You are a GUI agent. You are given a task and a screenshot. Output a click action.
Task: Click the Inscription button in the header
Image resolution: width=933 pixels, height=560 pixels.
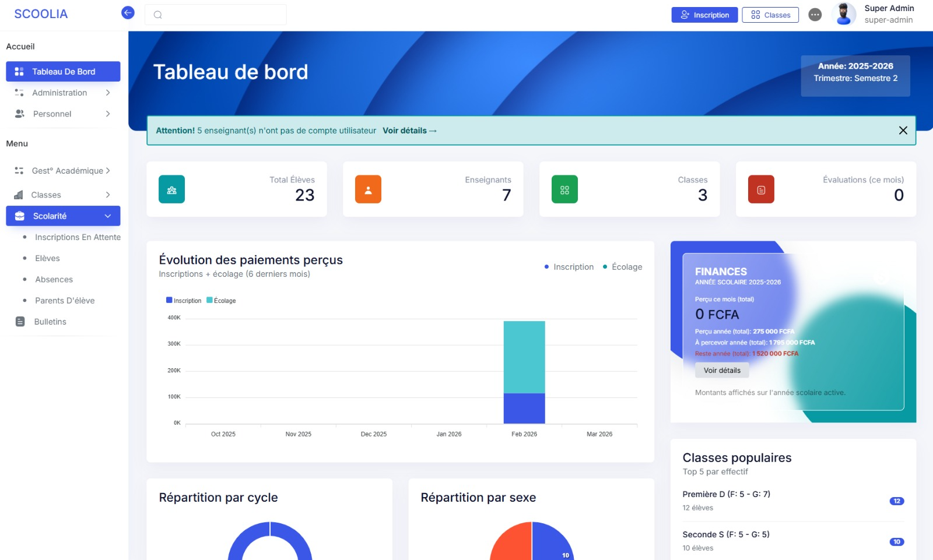[x=704, y=15]
